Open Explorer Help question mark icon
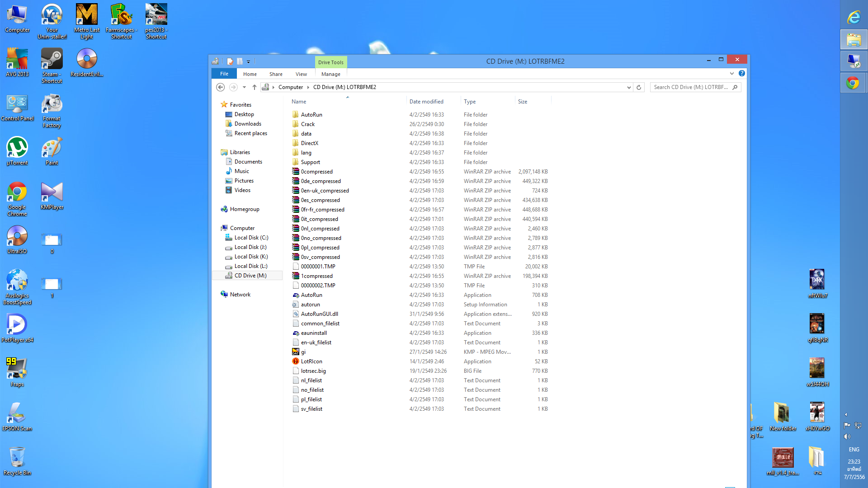The height and width of the screenshot is (488, 868). 741,73
